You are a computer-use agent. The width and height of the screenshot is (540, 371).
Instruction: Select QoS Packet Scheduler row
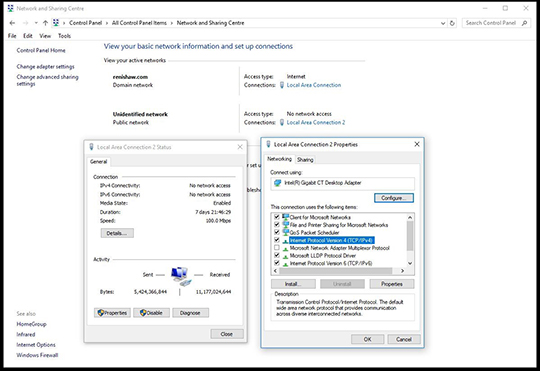click(x=314, y=233)
